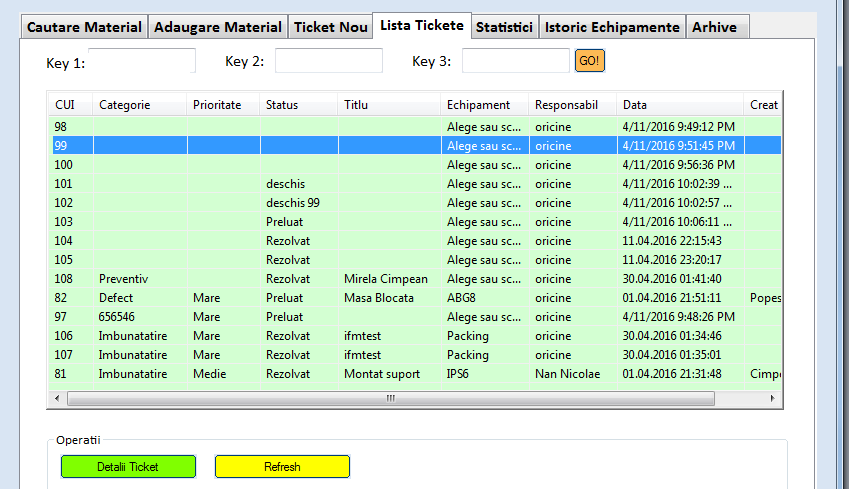This screenshot has width=849, height=489.
Task: Click 'Mare' priority in ticket 82
Action: 207,298
